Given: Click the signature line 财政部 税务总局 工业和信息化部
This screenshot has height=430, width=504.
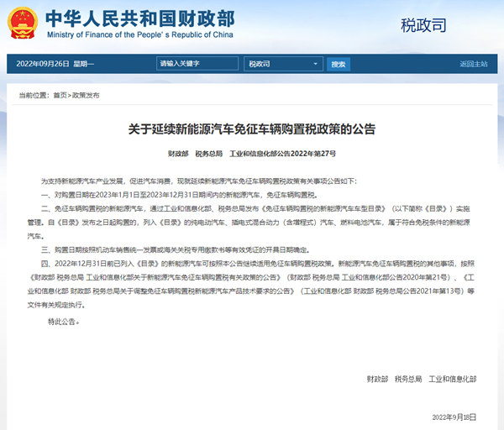Looking at the screenshot, I should tap(433, 380).
